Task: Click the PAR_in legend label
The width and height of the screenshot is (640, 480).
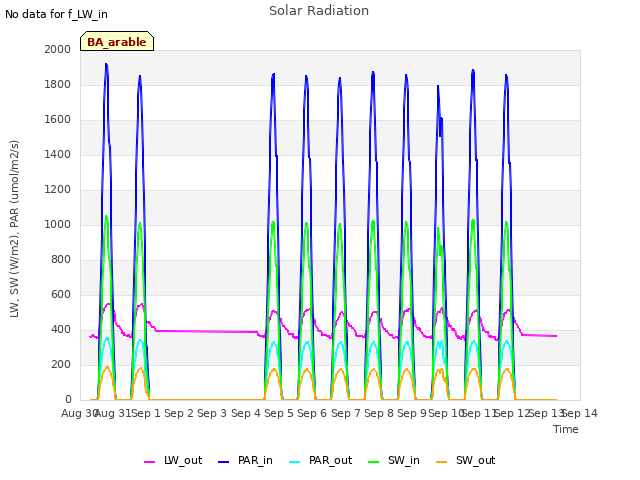Action: 255,460
